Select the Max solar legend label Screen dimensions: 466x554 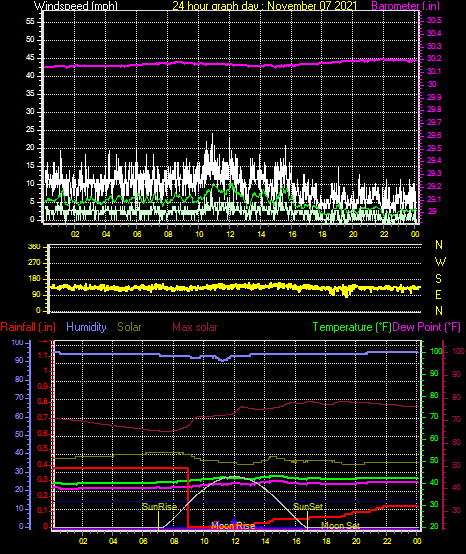[x=195, y=327]
